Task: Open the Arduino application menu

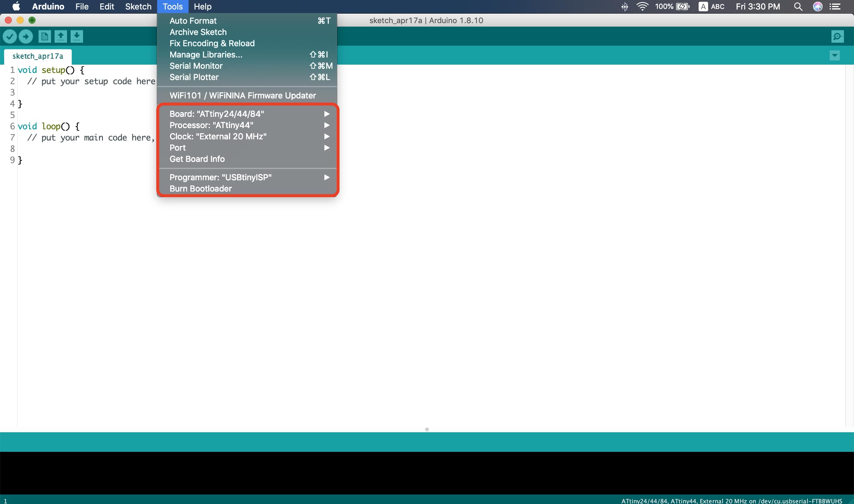Action: [48, 7]
